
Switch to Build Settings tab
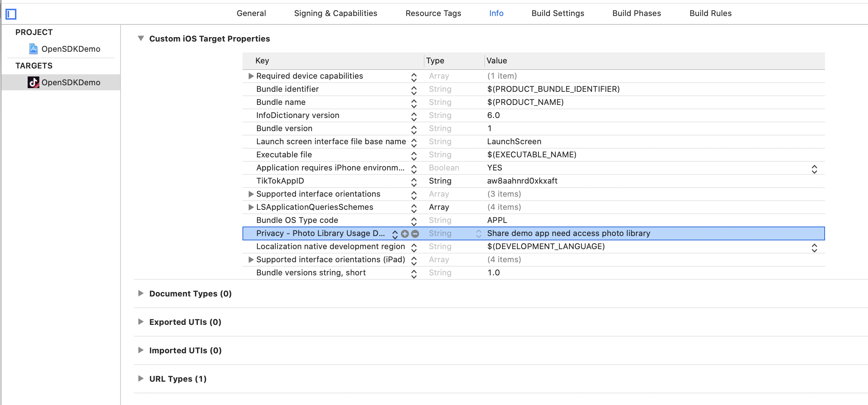click(558, 13)
